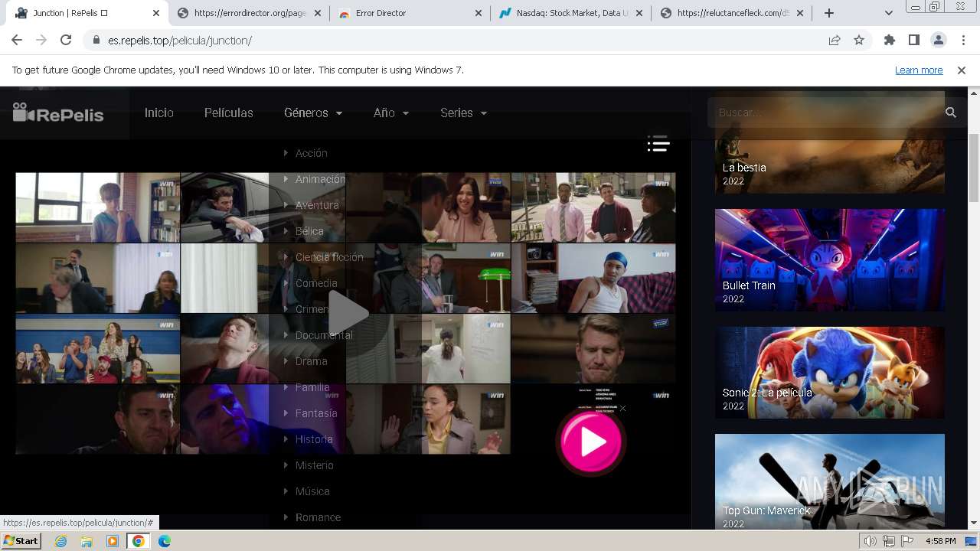Image resolution: width=980 pixels, height=551 pixels.
Task: Click the gray center play button
Action: [348, 312]
